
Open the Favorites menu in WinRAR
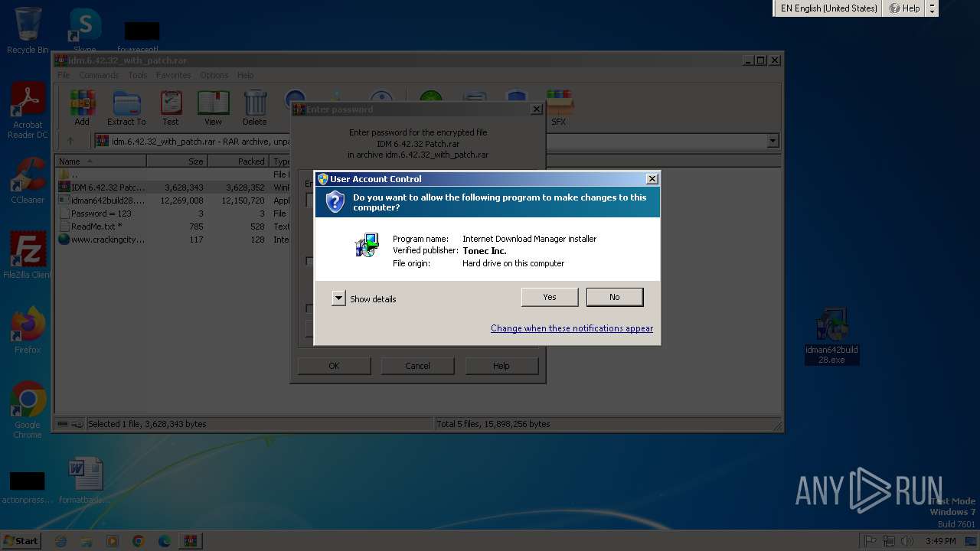point(174,75)
